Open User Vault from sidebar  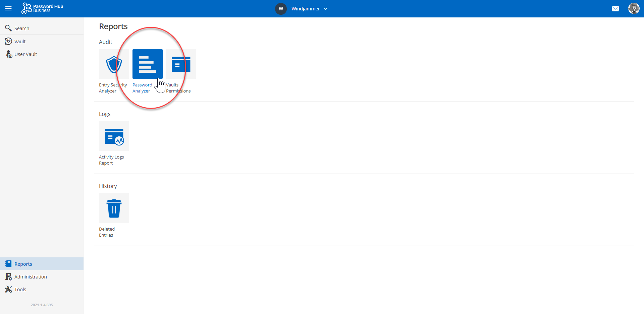point(25,54)
